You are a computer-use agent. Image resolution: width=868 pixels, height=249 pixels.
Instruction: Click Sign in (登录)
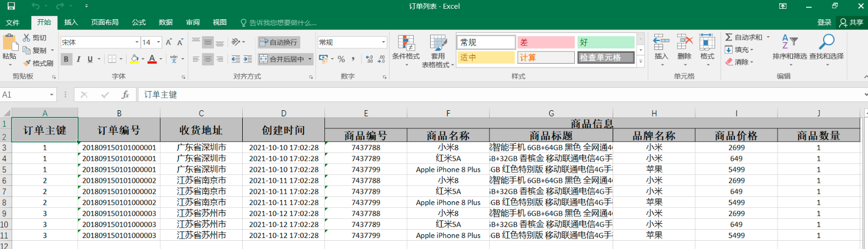824,22
